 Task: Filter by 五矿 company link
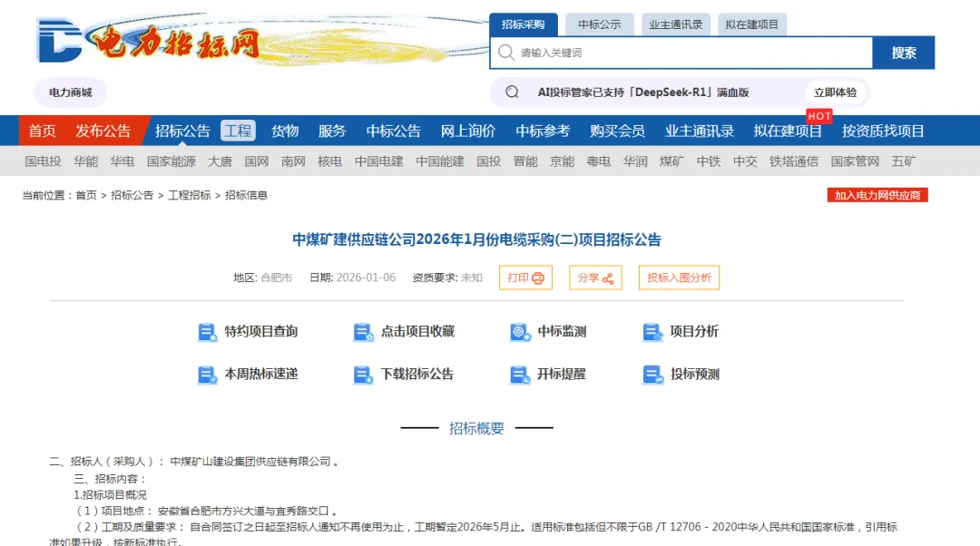904,161
